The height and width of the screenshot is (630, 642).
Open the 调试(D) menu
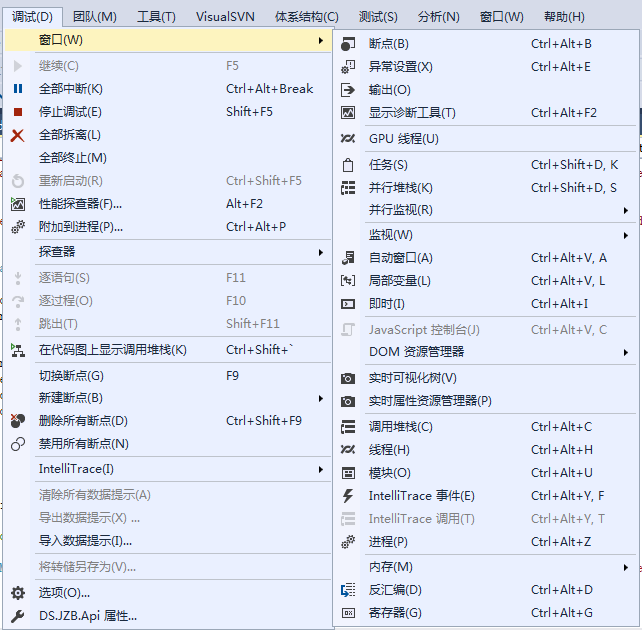click(32, 17)
